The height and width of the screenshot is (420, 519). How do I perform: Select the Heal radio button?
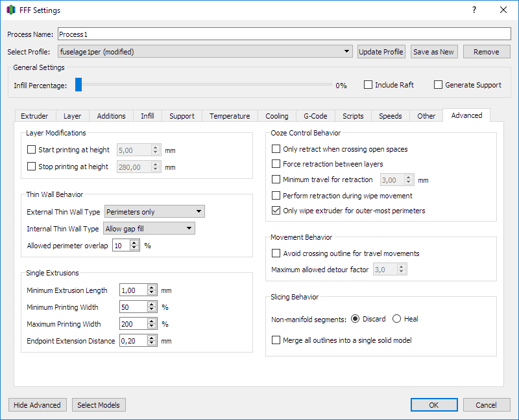(397, 319)
